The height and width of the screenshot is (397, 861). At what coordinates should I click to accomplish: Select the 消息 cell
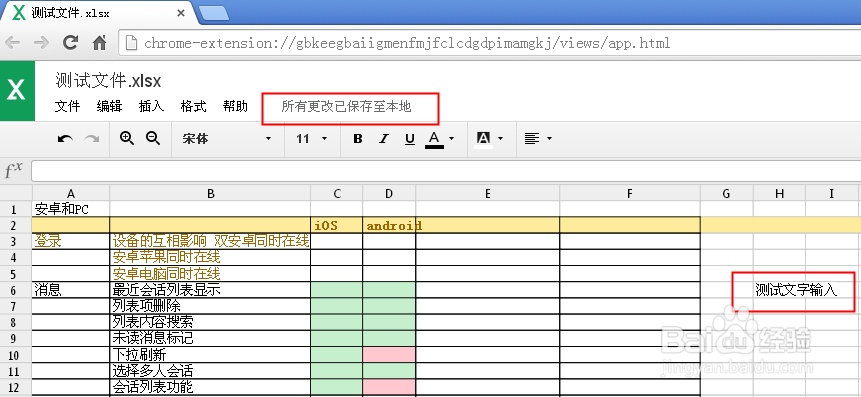pos(71,290)
